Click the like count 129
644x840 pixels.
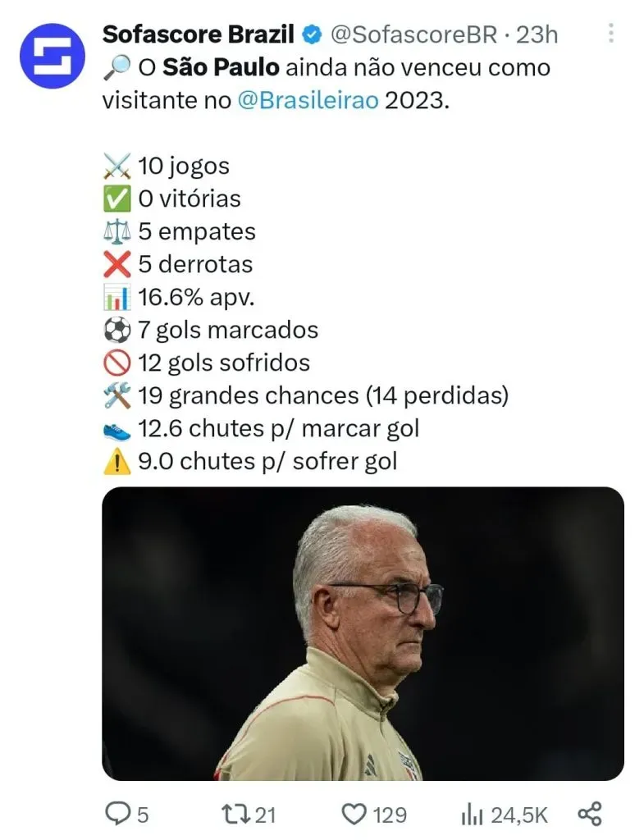tap(390, 815)
